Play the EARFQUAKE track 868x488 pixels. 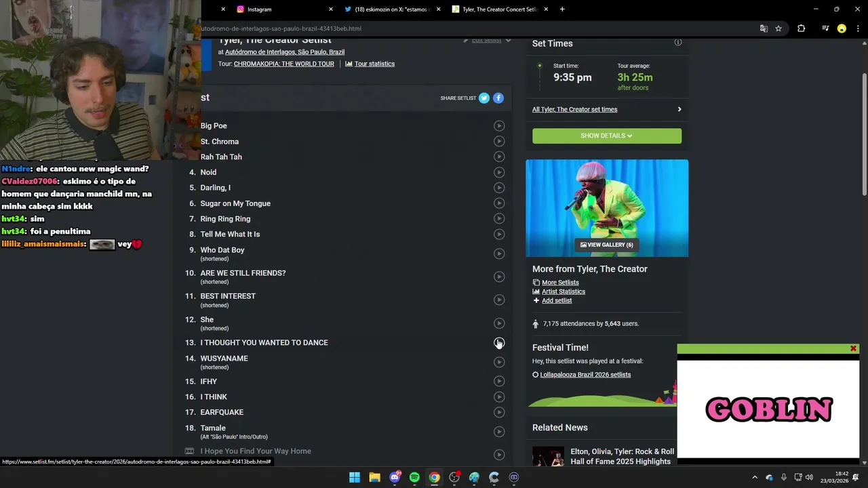click(499, 412)
